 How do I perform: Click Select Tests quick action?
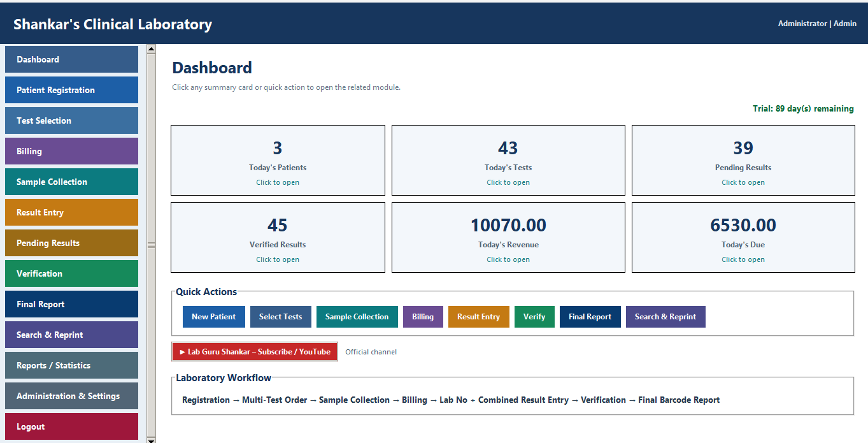point(280,317)
